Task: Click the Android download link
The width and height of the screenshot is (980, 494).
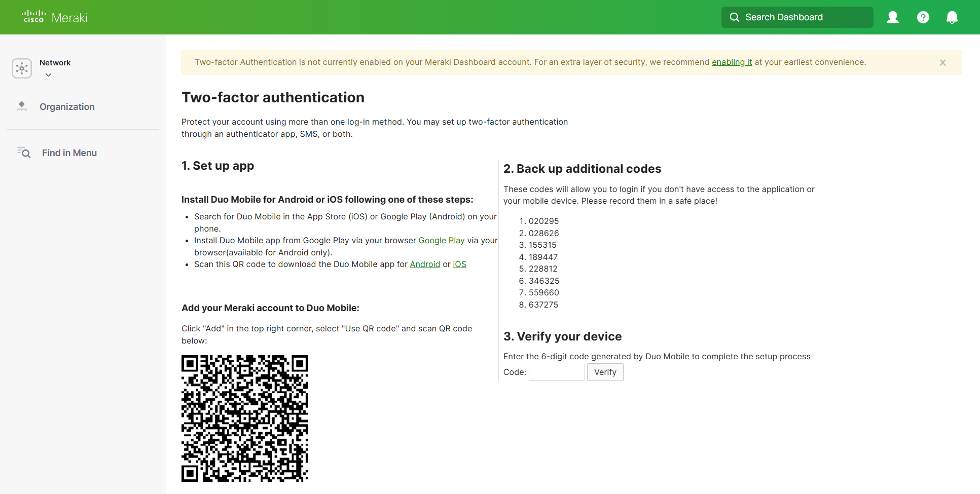Action: pos(424,264)
